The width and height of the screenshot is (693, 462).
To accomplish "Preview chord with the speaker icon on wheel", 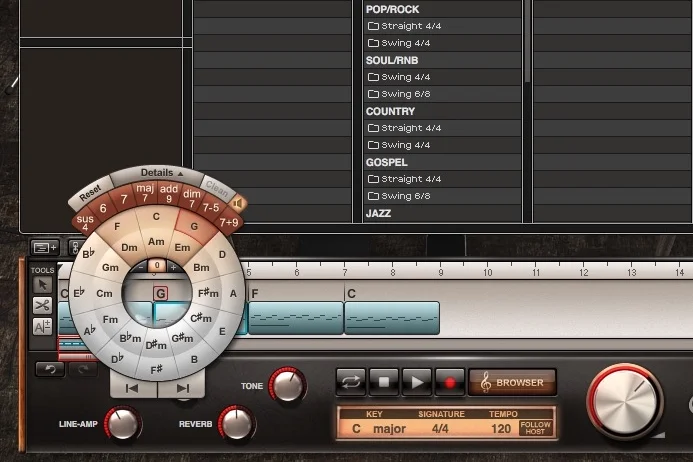I will point(238,203).
